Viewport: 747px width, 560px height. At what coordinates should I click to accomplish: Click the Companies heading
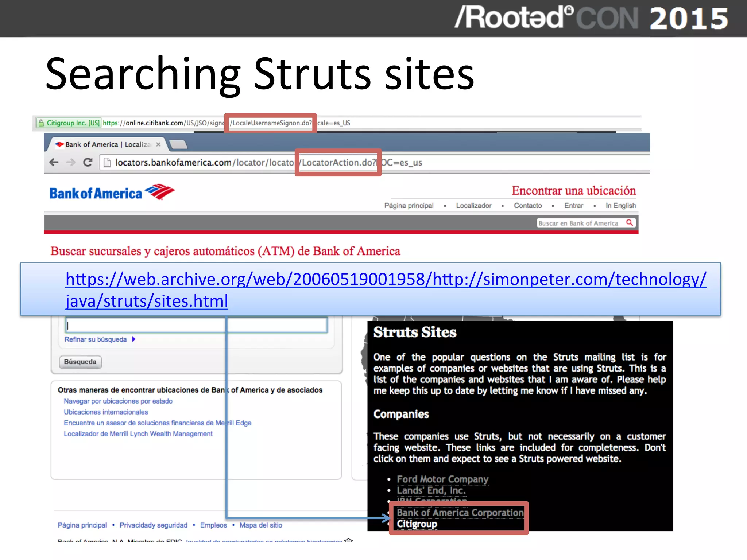(401, 414)
